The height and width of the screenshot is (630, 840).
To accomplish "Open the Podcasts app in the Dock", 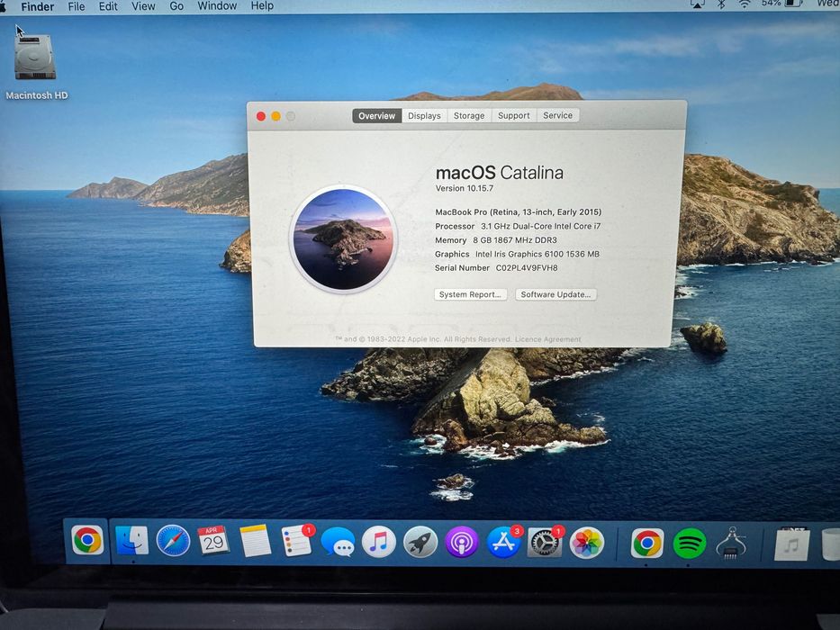I will 461,543.
